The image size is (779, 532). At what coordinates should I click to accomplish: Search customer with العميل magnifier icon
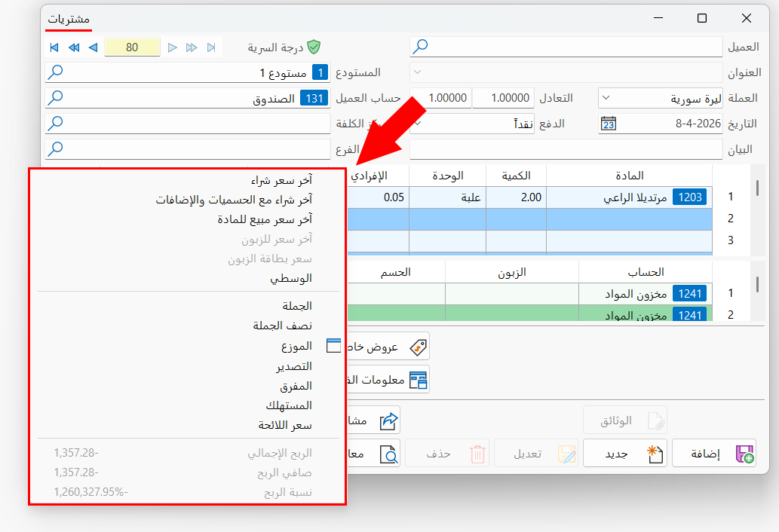point(420,46)
